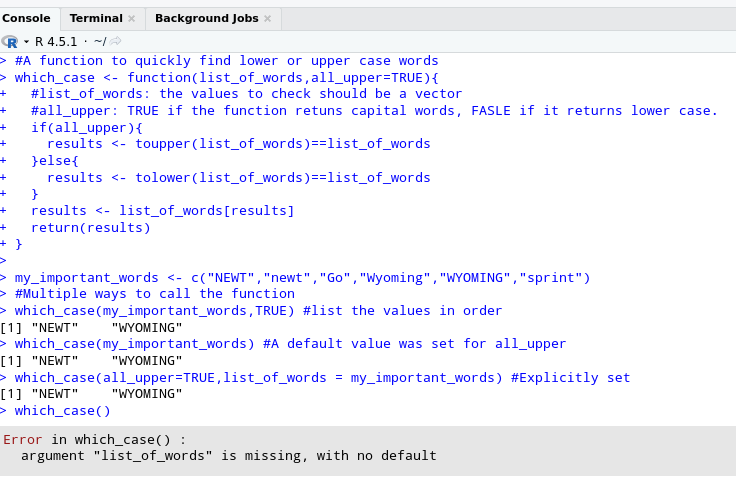
Task: Click the return(results) code line
Action: [x=90, y=227]
